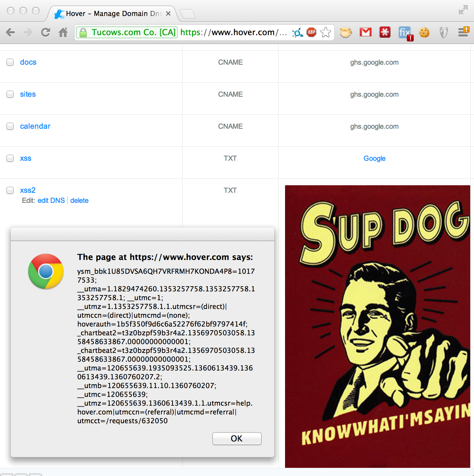This screenshot has height=476, width=474.
Task: Open the red asterisk LastPass extension
Action: 385,32
